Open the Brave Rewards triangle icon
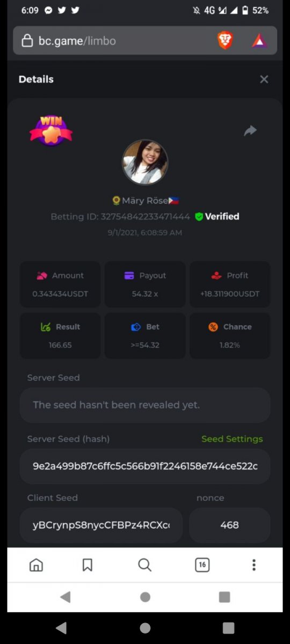This screenshot has height=644, width=290. tap(259, 41)
